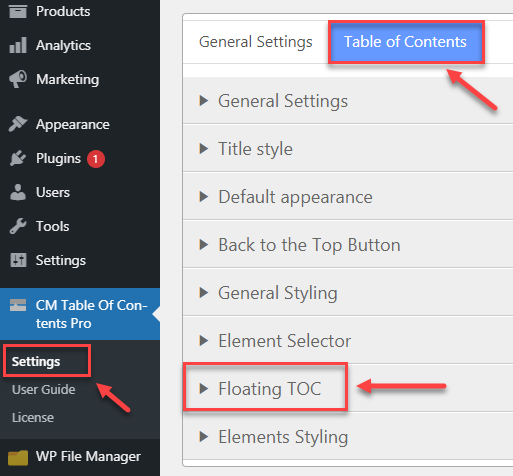Click the Marketing megaphone icon
The width and height of the screenshot is (513, 476).
(18, 79)
